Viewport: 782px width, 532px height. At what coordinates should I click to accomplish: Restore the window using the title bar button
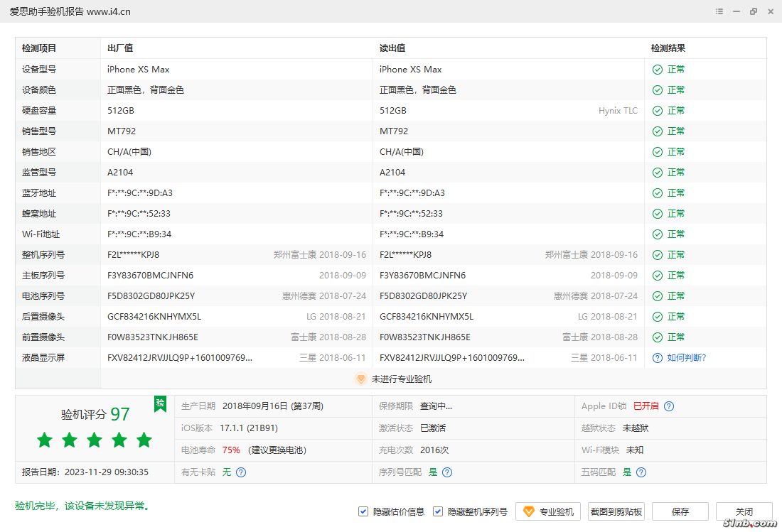coord(754,11)
